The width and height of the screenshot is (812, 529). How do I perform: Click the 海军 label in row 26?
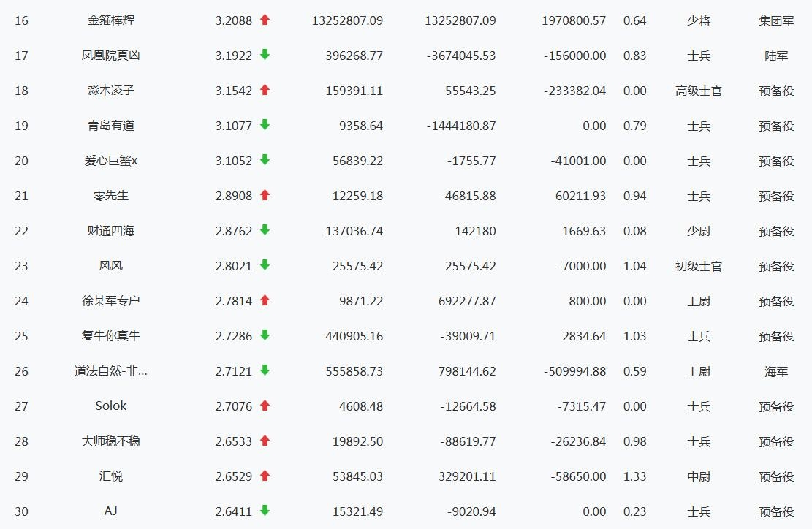click(776, 371)
